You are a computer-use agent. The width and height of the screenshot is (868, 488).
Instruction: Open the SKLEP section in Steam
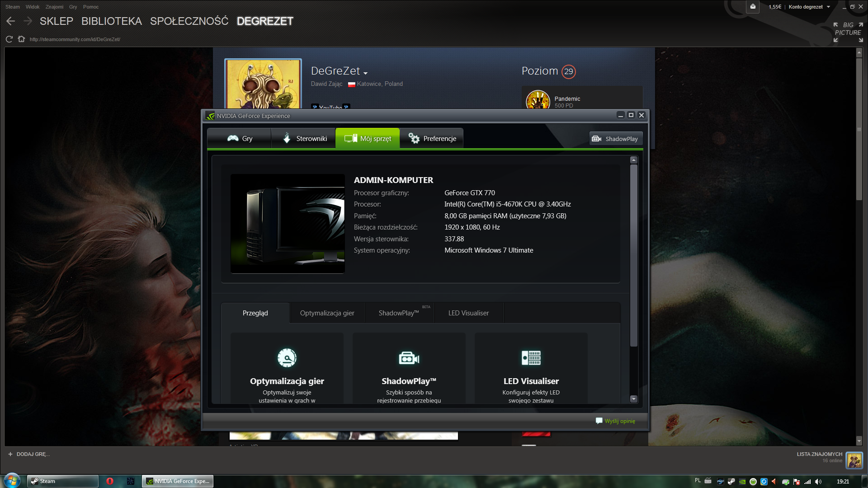point(57,21)
